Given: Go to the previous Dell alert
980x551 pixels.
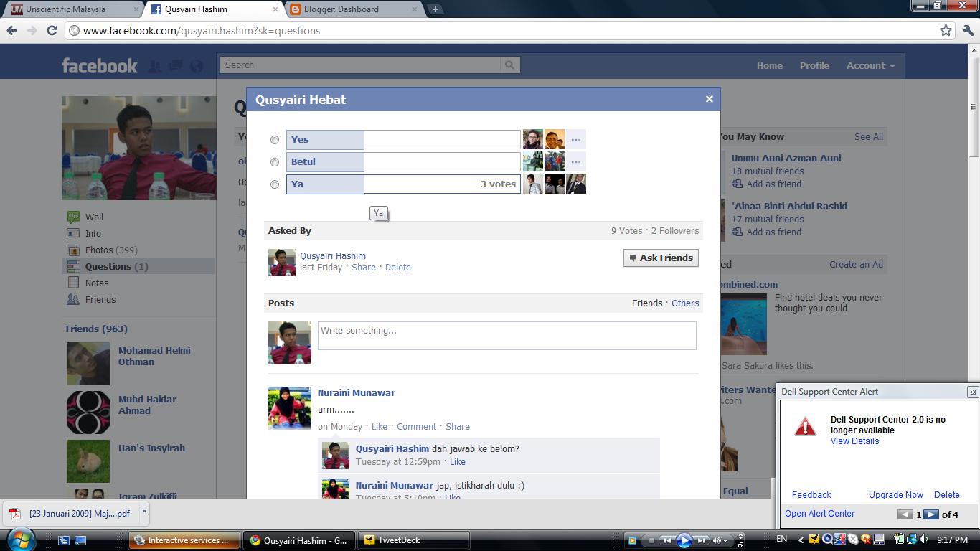Looking at the screenshot, I should tap(905, 514).
